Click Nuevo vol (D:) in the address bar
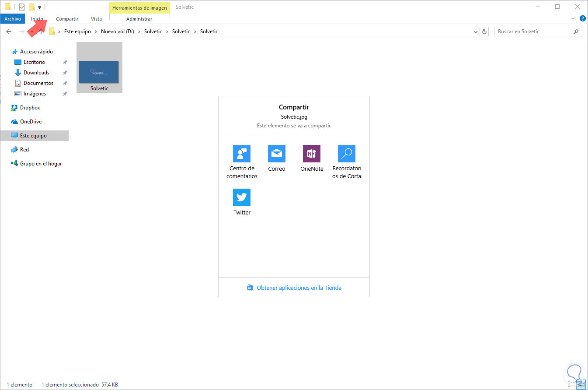The height and width of the screenshot is (390, 588). [117, 32]
